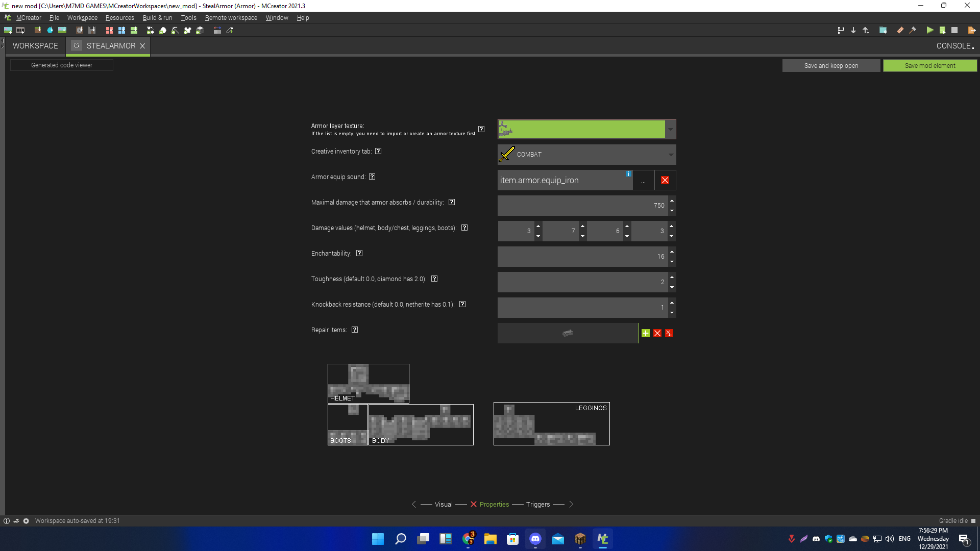The width and height of the screenshot is (980, 551).
Task: Click the gray stop build icon
Action: 954,31
